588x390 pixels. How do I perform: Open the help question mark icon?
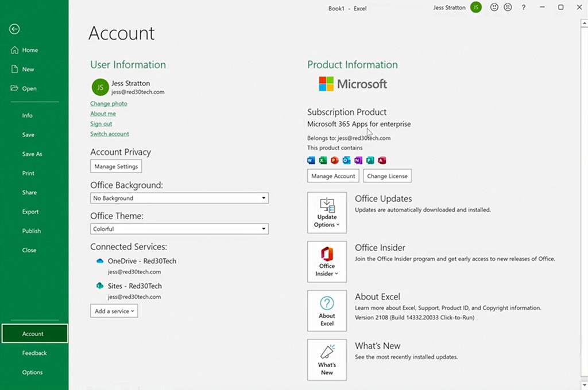pos(523,7)
